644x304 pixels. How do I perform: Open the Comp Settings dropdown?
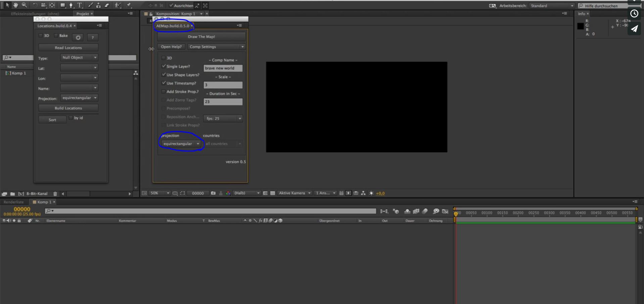pyautogui.click(x=216, y=47)
